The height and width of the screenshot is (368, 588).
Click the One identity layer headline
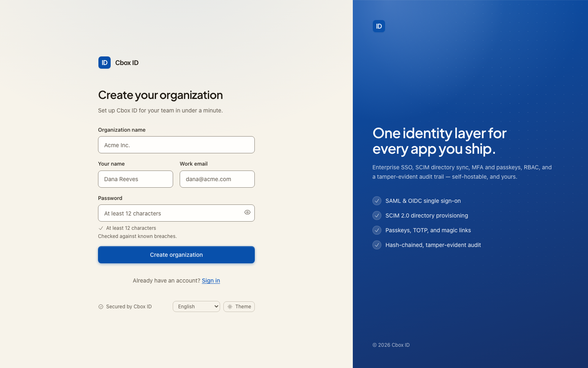(439, 141)
